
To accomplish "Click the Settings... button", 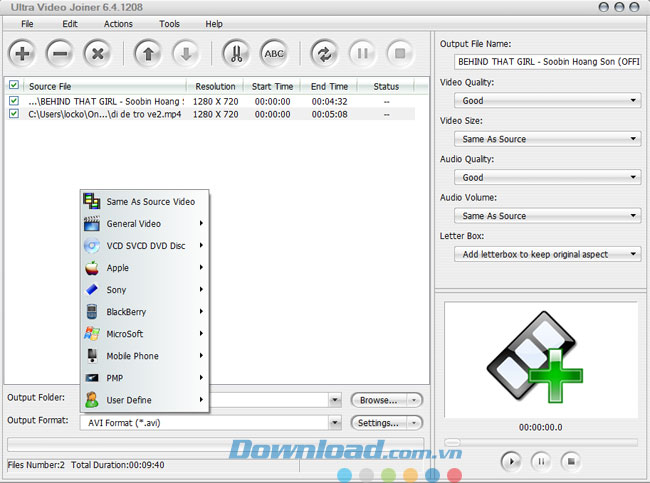I will tap(378, 423).
